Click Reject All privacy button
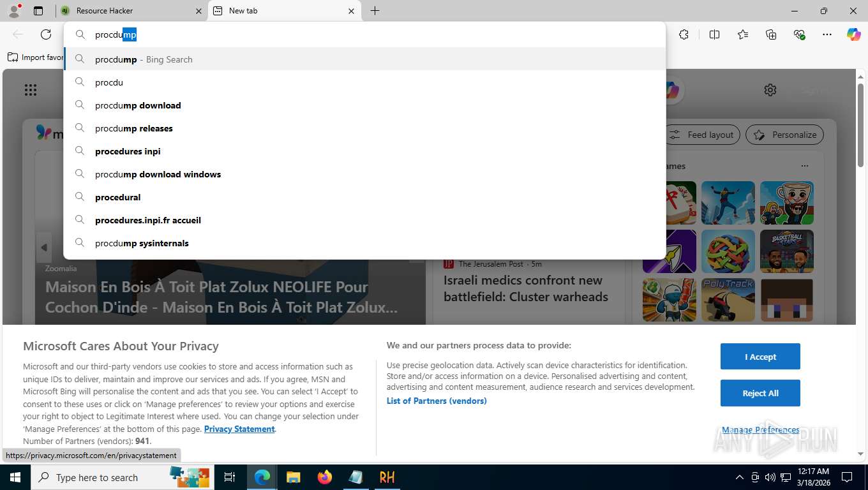 click(760, 393)
